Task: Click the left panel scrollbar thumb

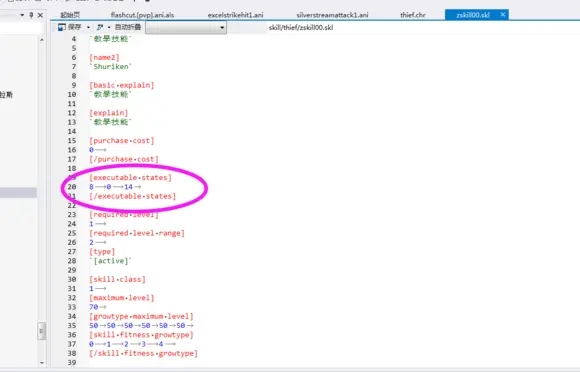Action: pos(41,331)
